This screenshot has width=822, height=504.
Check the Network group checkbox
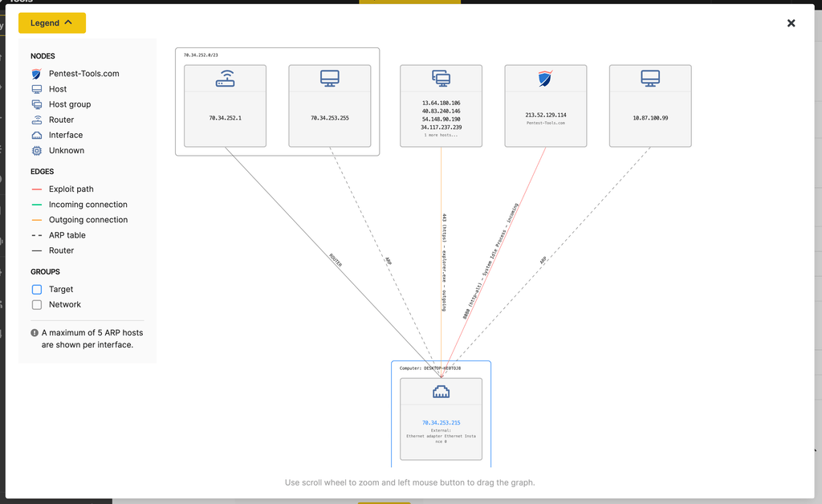click(35, 304)
